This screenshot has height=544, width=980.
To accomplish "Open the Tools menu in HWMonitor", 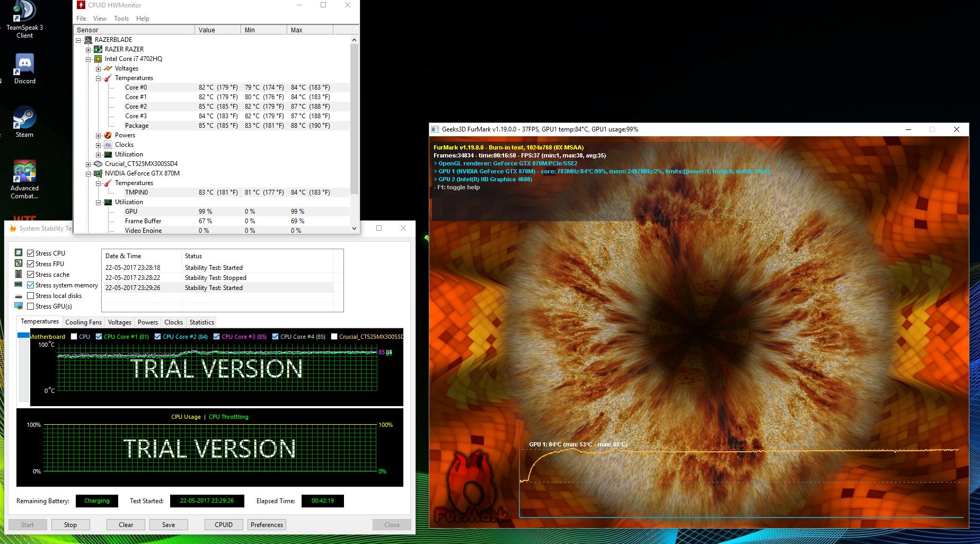I will click(121, 19).
